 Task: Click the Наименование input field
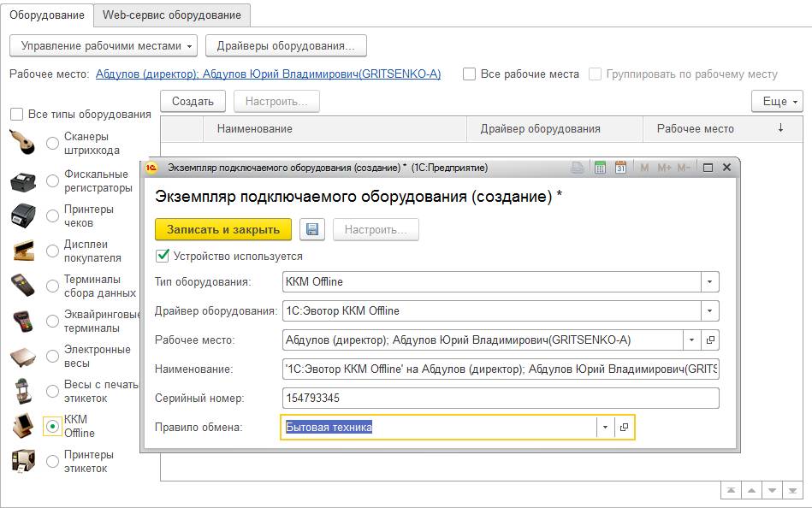pyautogui.click(x=501, y=369)
